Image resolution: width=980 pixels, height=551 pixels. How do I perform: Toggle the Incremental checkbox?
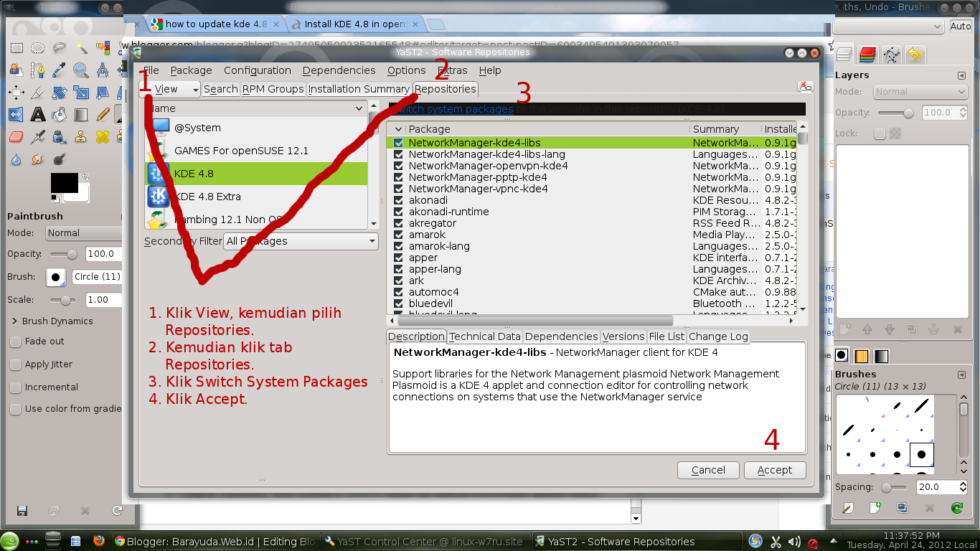(15, 387)
